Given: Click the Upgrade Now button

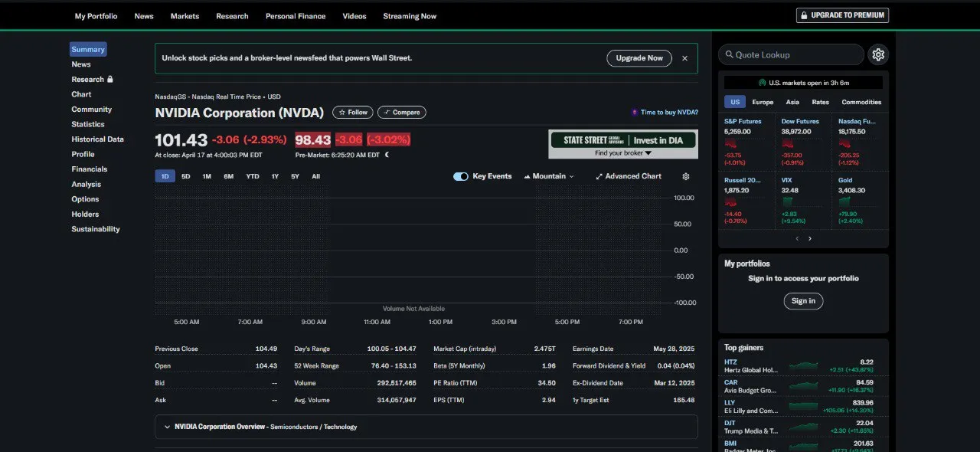Looking at the screenshot, I should (639, 58).
